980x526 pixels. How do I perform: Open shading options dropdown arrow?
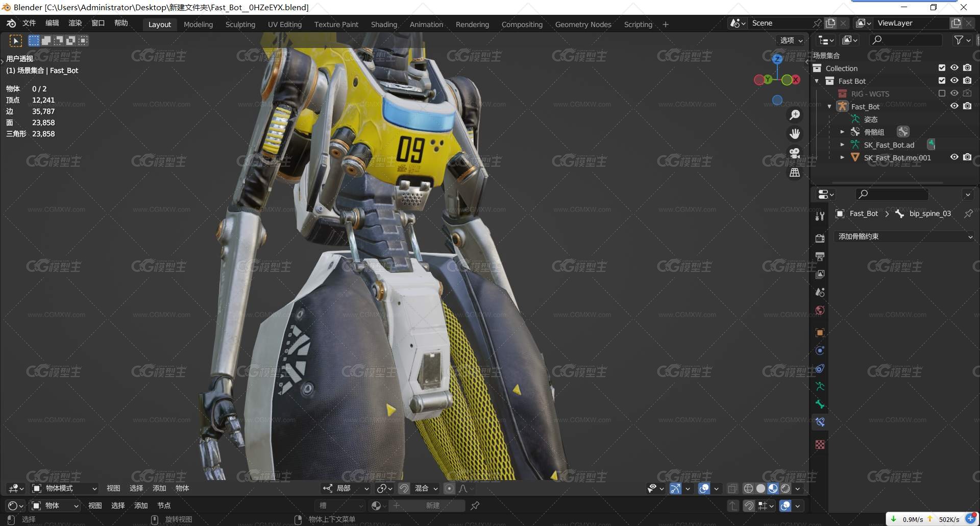pos(797,489)
